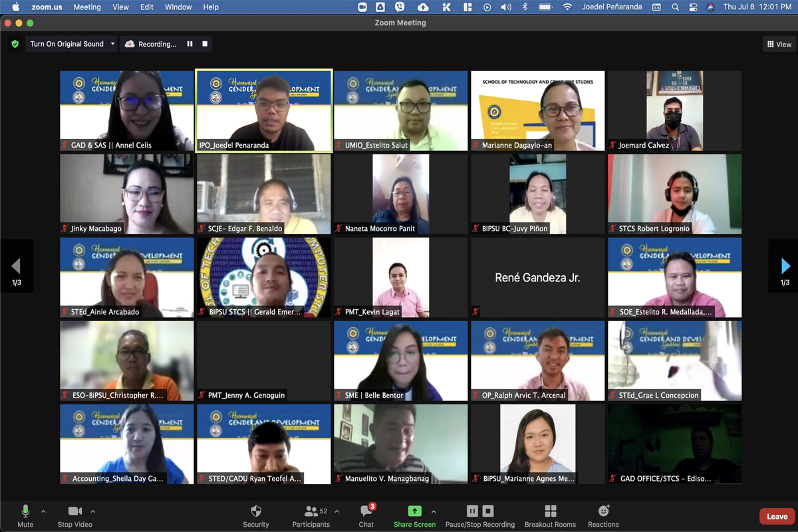
Task: Expand video options arrow beside Stop Video
Action: tap(92, 511)
